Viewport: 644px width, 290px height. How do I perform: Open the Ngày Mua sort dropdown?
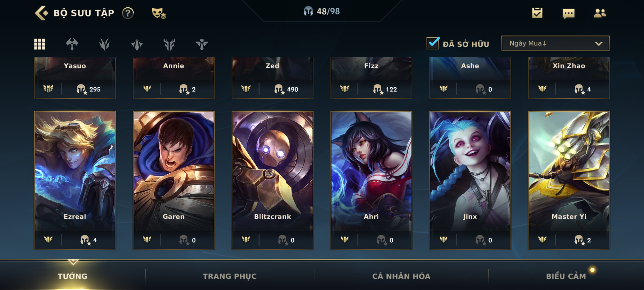pyautogui.click(x=555, y=43)
